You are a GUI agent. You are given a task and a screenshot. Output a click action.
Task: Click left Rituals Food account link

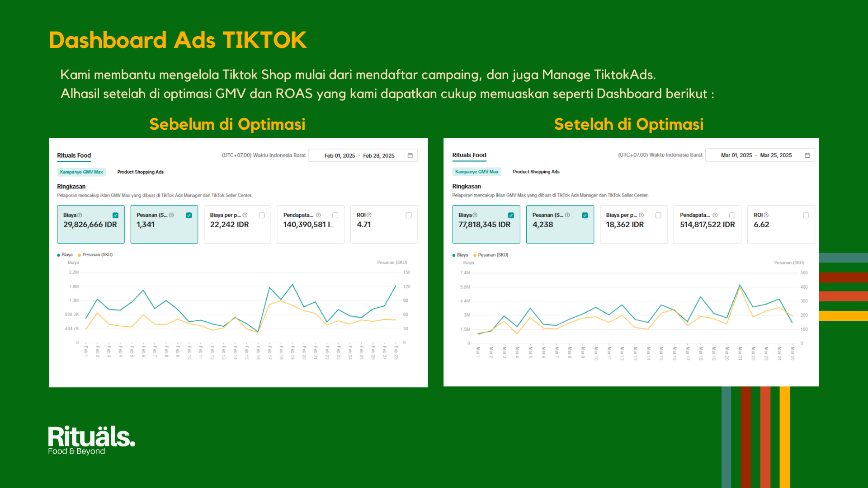point(74,155)
